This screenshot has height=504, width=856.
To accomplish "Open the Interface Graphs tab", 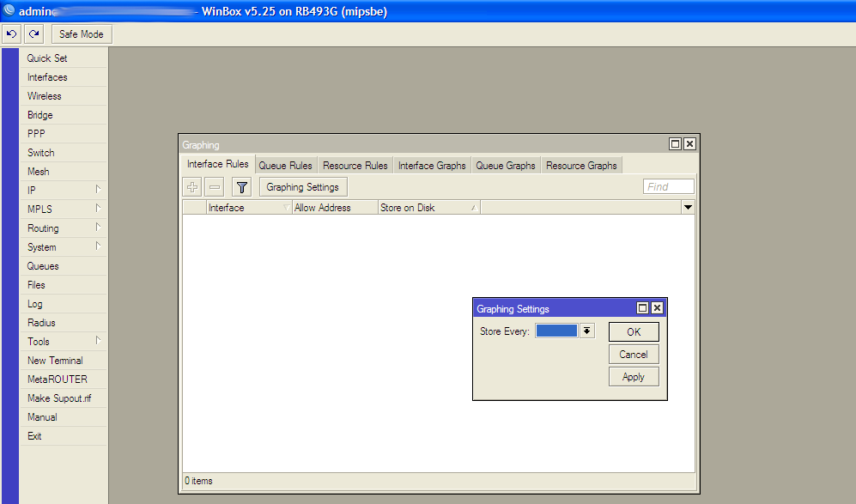I will (x=432, y=166).
